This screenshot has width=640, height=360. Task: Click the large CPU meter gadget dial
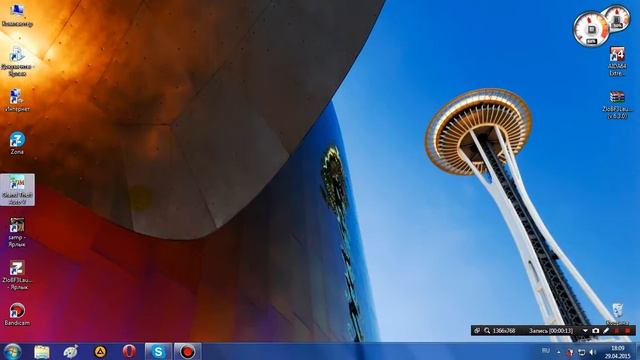tap(591, 29)
